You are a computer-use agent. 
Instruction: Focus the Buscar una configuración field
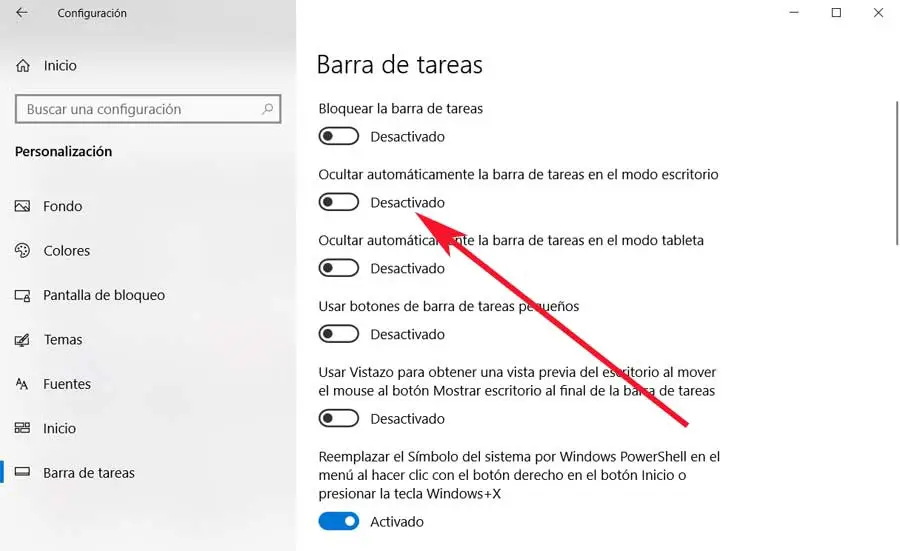[x=148, y=109]
